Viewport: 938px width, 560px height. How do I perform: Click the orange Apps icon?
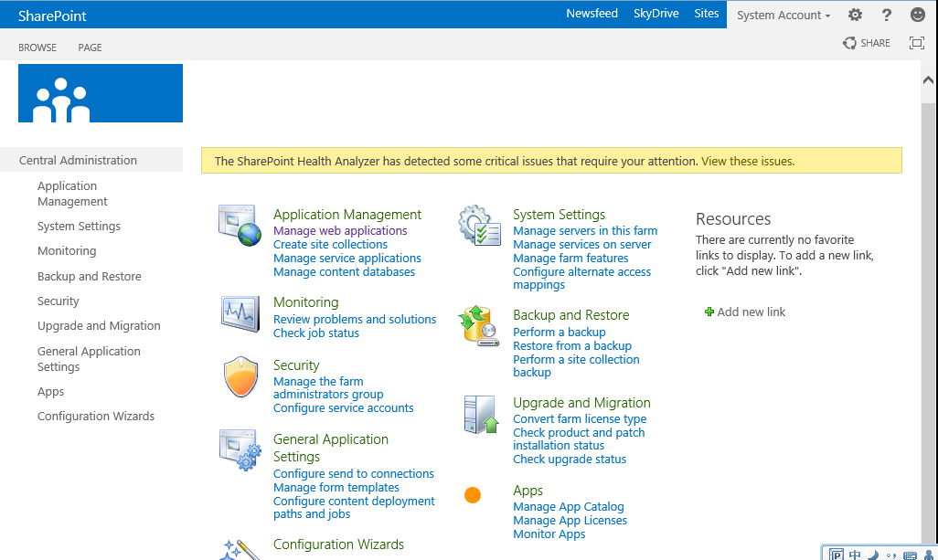(x=473, y=495)
